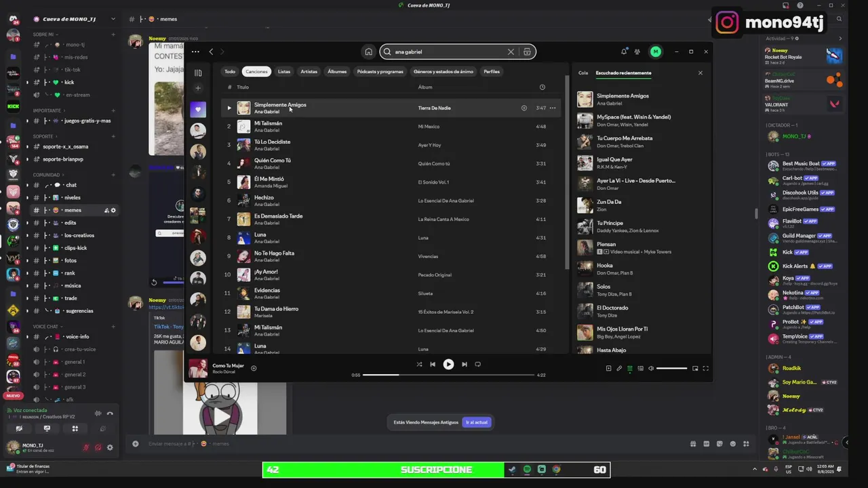Open Discord channel 'los-creativos'
This screenshot has width=868, height=488.
pos(79,235)
